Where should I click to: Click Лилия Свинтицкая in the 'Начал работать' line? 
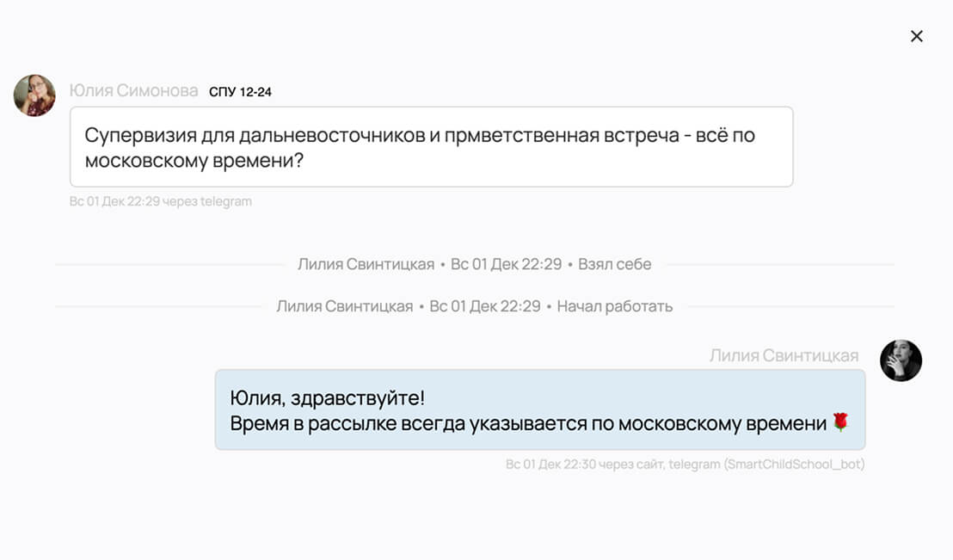(345, 306)
